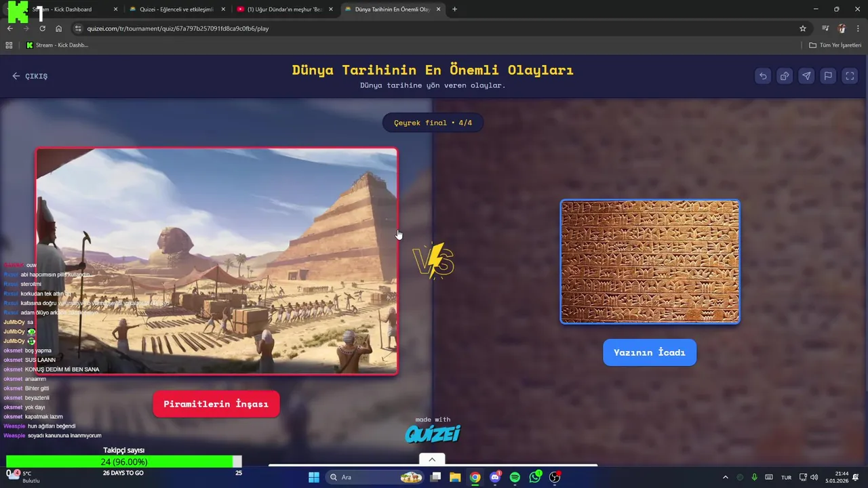Open site information icon in address bar
Screen dimensions: 868x488
(78, 28)
